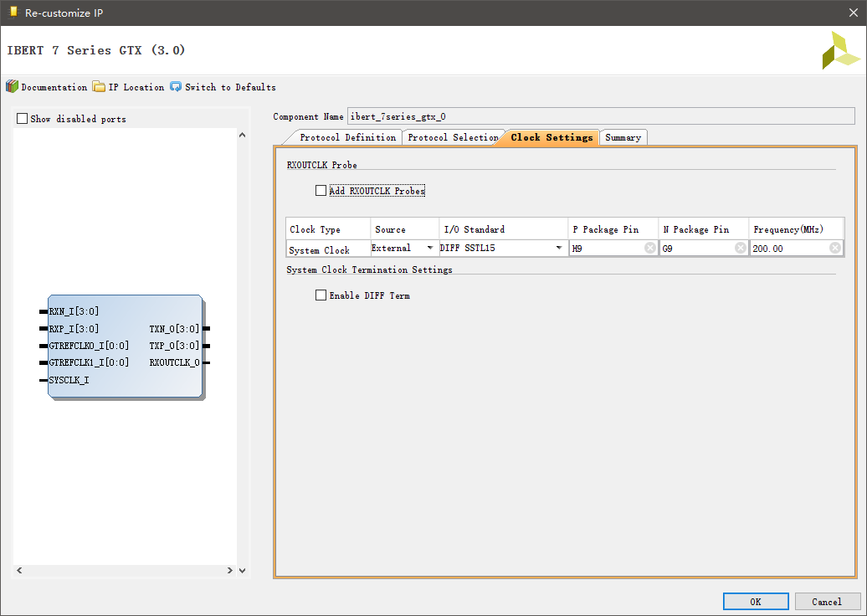Click the Clock Type column header
This screenshot has width=867, height=616.
pos(328,229)
